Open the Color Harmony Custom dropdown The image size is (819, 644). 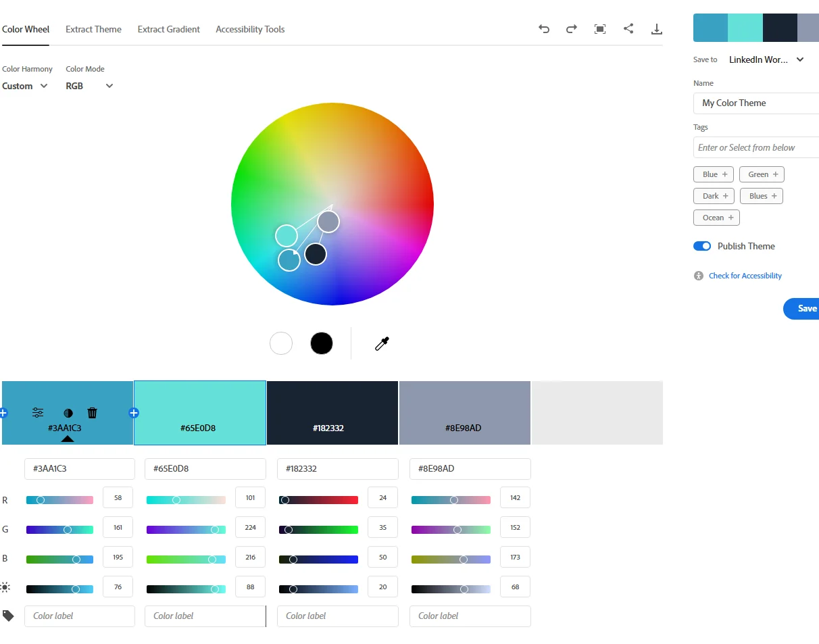25,86
